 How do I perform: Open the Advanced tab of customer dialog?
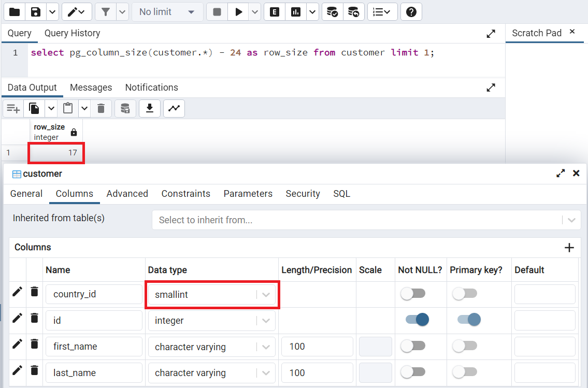click(127, 194)
